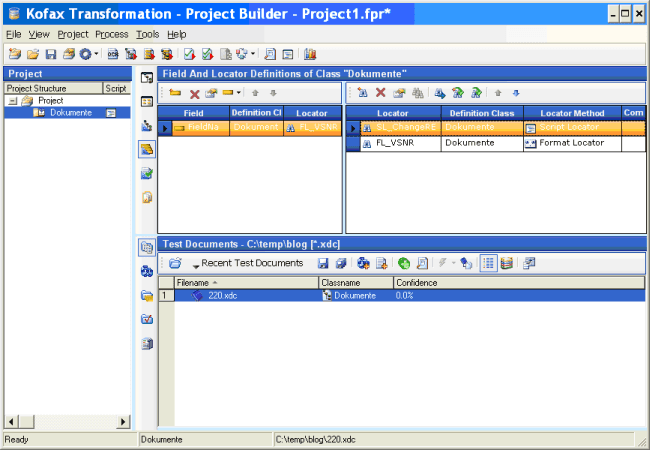The image size is (650, 450).
Task: Open the Process menu
Action: (111, 34)
